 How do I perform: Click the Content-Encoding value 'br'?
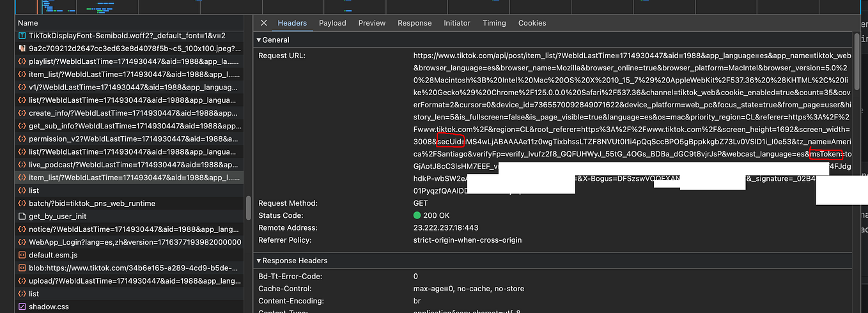pos(417,301)
